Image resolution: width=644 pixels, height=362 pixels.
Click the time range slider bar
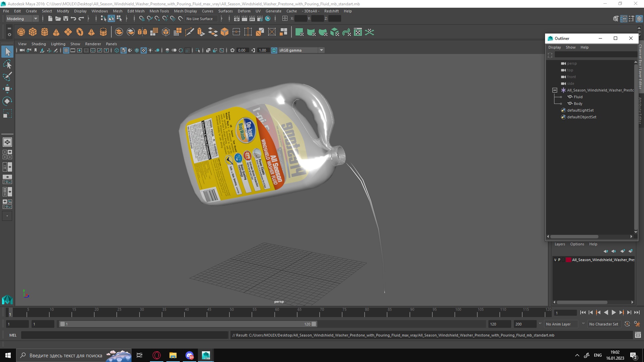188,324
